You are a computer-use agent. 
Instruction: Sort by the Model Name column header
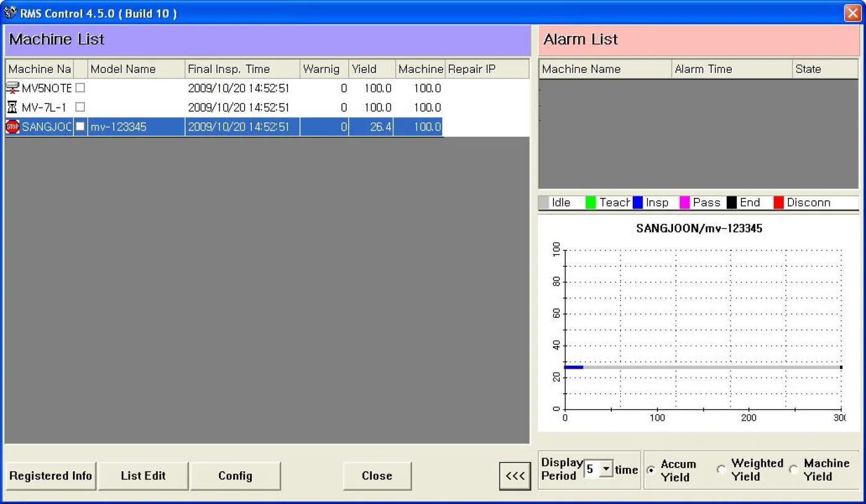point(136,69)
